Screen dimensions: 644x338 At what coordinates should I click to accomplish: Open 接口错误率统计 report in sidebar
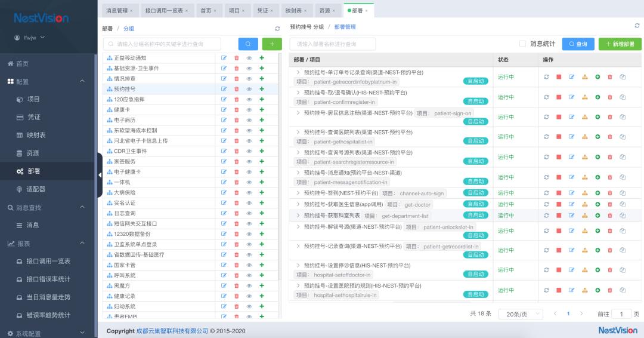coord(48,279)
